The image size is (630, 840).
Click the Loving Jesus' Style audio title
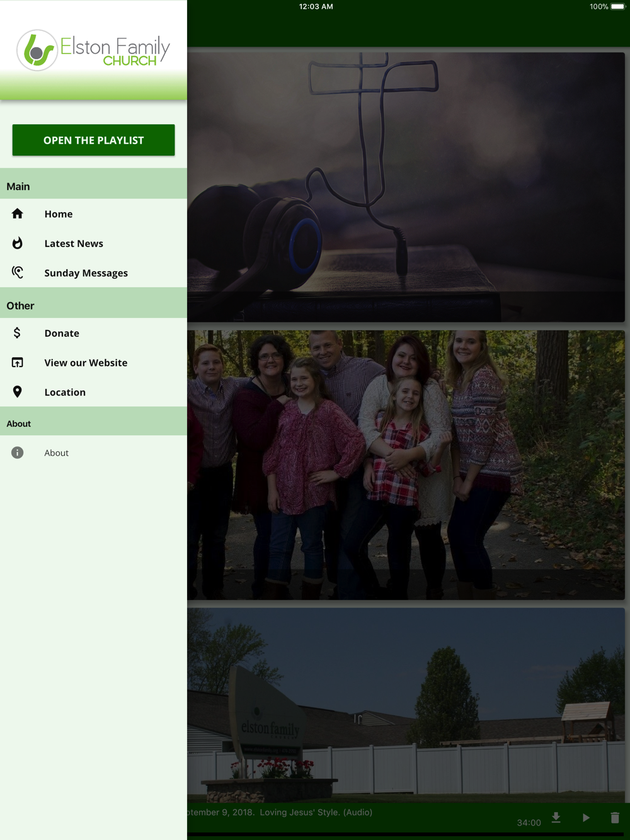pyautogui.click(x=280, y=812)
